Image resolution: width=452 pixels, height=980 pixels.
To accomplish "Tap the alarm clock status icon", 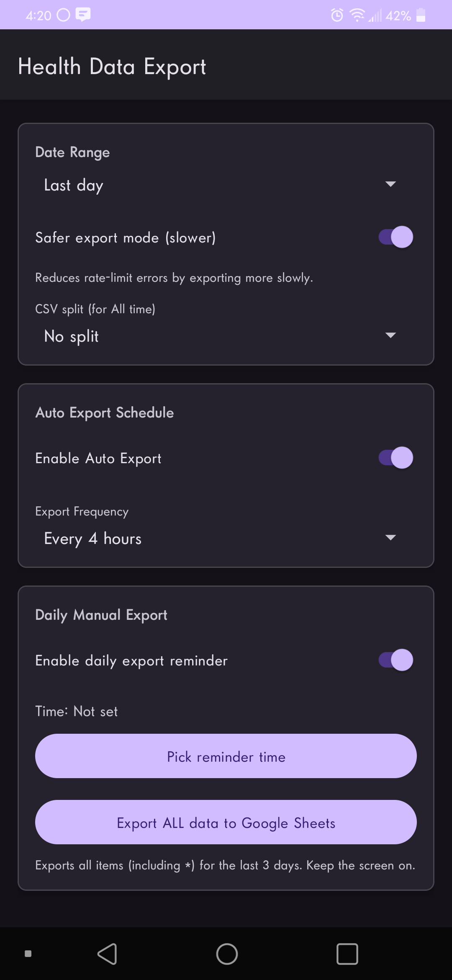I will click(337, 15).
